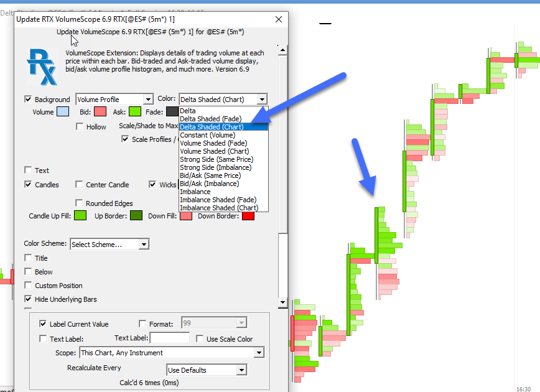Enable Use Scale Color checkbox
This screenshot has height=392, width=540.
200,338
